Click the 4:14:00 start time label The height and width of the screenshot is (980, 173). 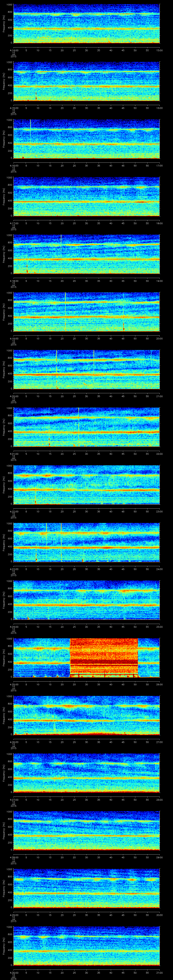(14, 50)
